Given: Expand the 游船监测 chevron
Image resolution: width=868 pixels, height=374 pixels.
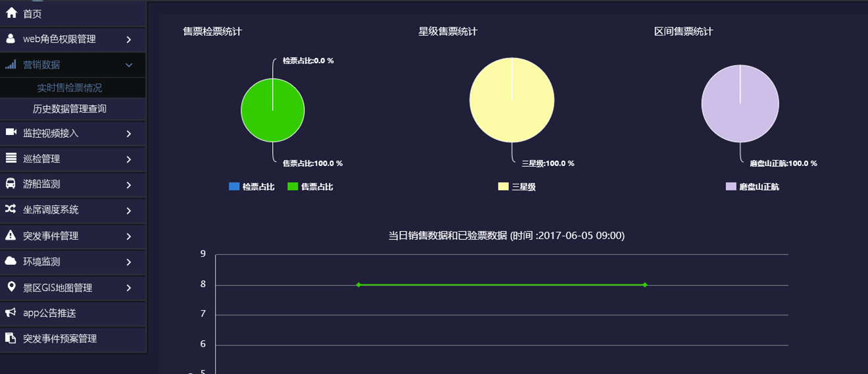Looking at the screenshot, I should point(129,185).
